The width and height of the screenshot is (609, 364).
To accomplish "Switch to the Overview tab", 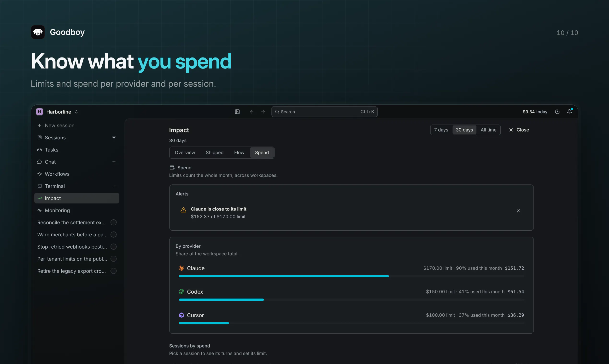I will coord(185,153).
